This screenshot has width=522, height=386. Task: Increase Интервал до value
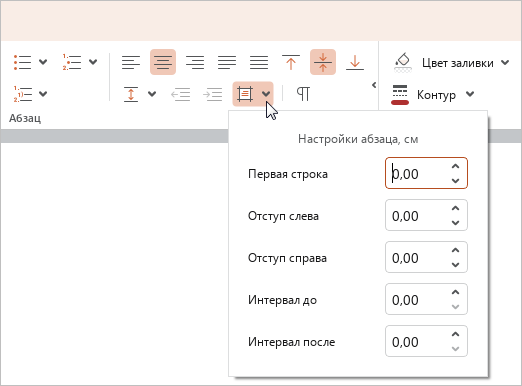455,292
